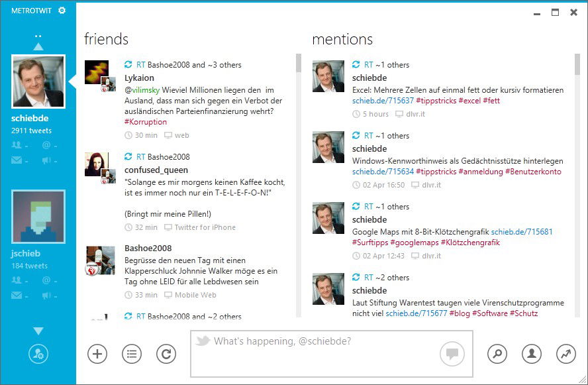This screenshot has width=588, height=385.
Task: Click retweet icon on Stiftung Warentest tweet
Action: (x=356, y=277)
